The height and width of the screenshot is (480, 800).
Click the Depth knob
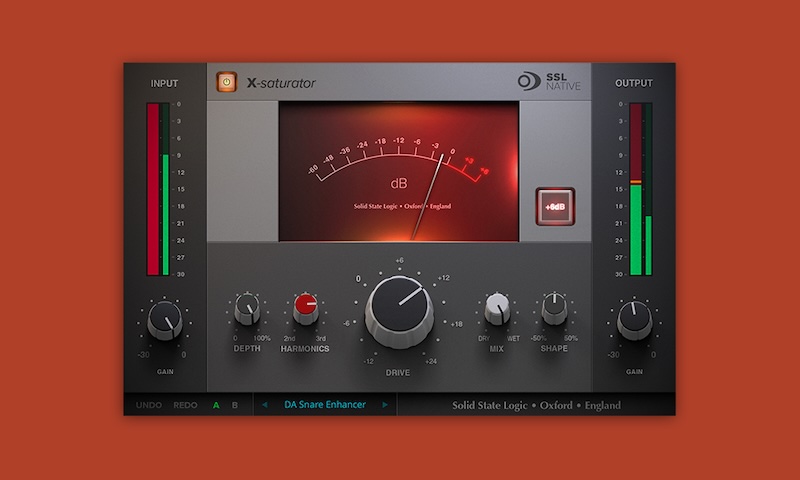pyautogui.click(x=246, y=311)
